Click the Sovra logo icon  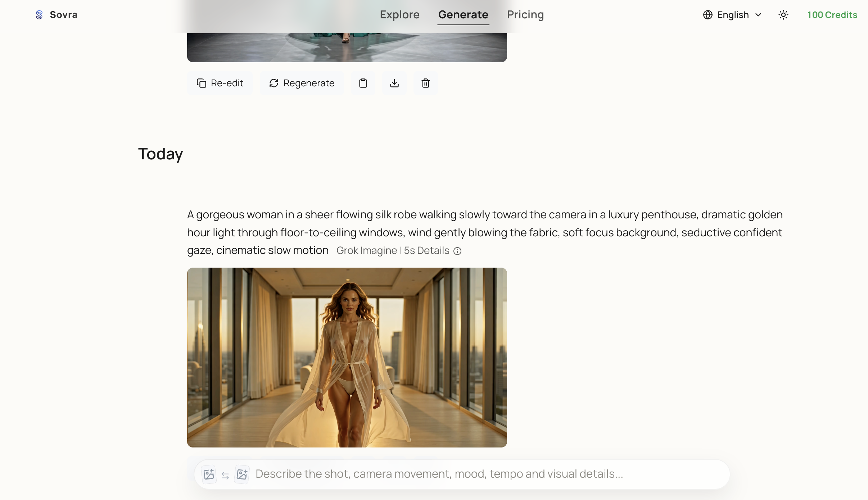pos(39,14)
